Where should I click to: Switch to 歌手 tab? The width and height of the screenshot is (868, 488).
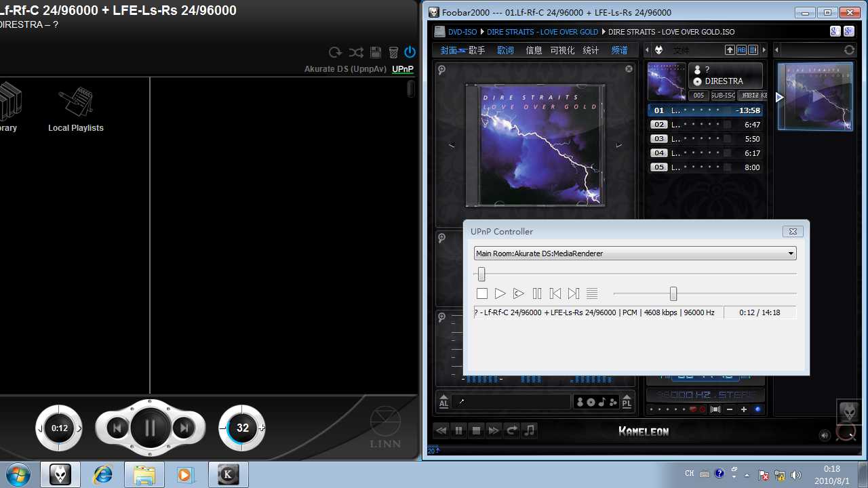pos(477,50)
